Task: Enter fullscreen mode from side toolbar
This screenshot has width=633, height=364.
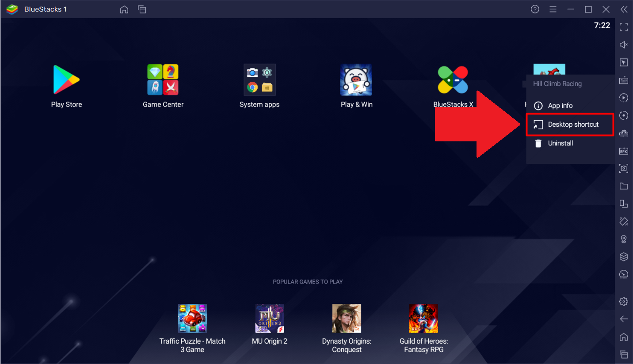Action: click(624, 27)
